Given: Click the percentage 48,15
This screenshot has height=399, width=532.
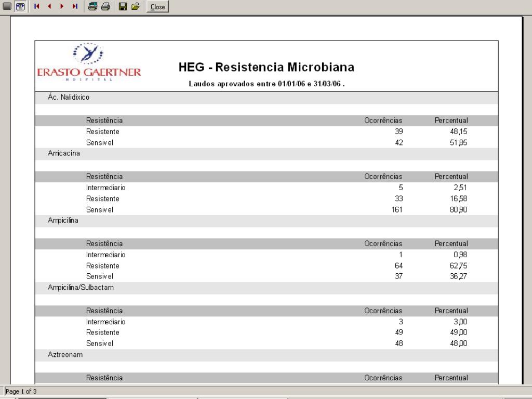Looking at the screenshot, I should (459, 131).
